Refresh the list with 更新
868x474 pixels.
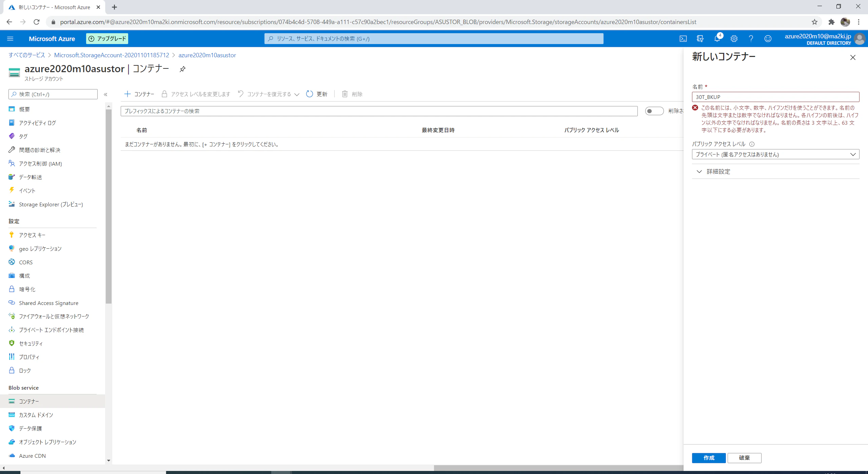pos(317,94)
